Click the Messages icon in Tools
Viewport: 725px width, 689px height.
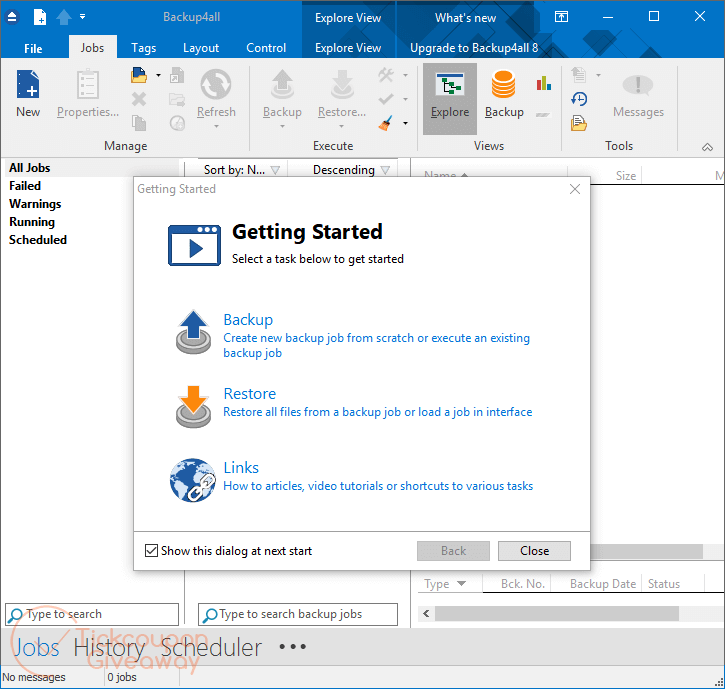point(638,85)
